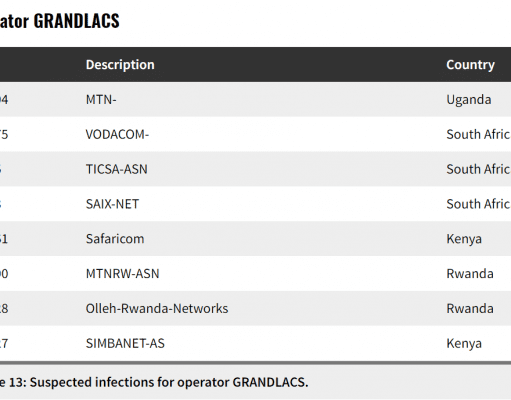Image resolution: width=511 pixels, height=400 pixels.
Task: Click South Africa in the SAIX-NET row
Action: [x=478, y=204]
